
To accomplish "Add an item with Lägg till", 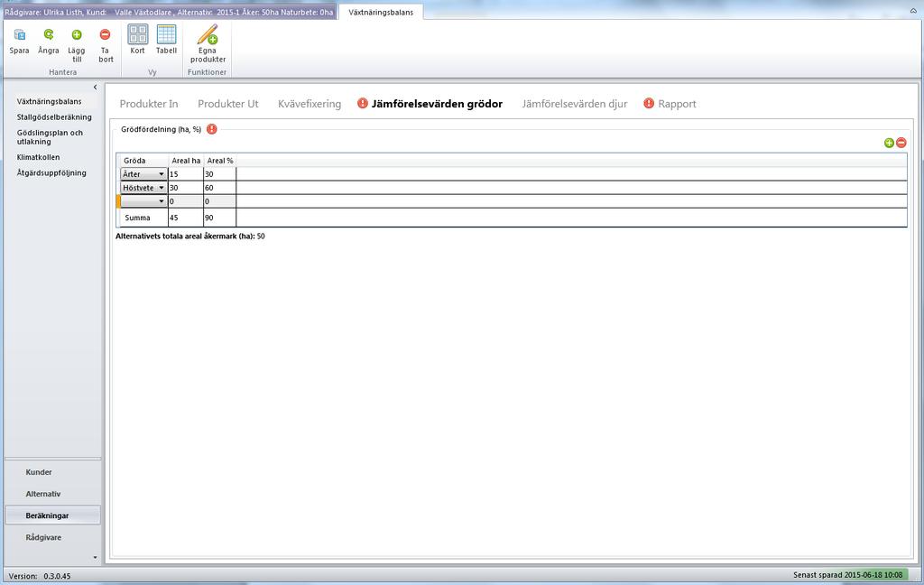I will tap(77, 45).
